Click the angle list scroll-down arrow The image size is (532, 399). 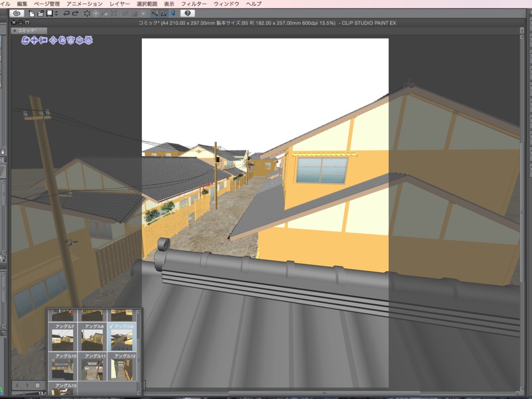click(x=139, y=393)
